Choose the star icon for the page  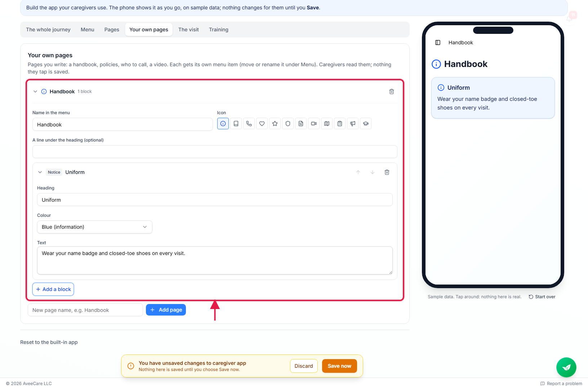click(275, 124)
